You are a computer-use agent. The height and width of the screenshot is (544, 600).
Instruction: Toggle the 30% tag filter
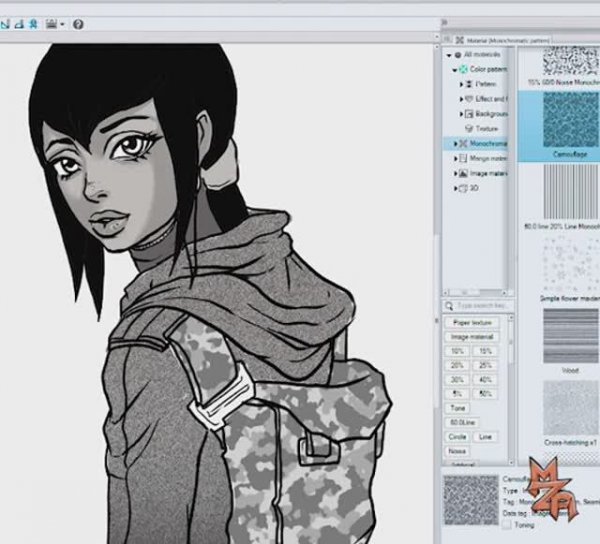[x=457, y=380]
